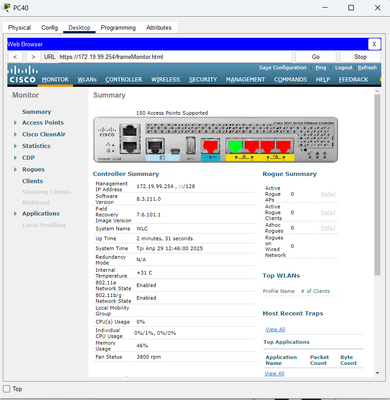
Task: Click the Ping link
Action: (321, 68)
